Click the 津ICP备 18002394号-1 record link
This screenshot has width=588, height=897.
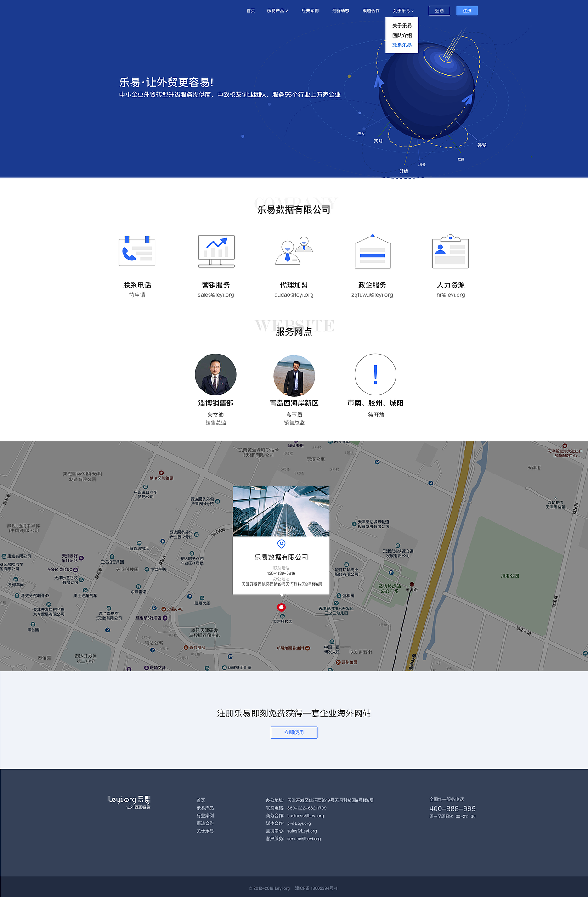pos(316,888)
